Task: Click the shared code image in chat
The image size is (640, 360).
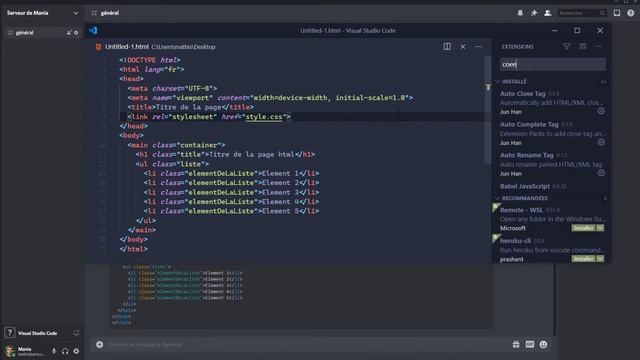Action: pyautogui.click(x=300, y=296)
